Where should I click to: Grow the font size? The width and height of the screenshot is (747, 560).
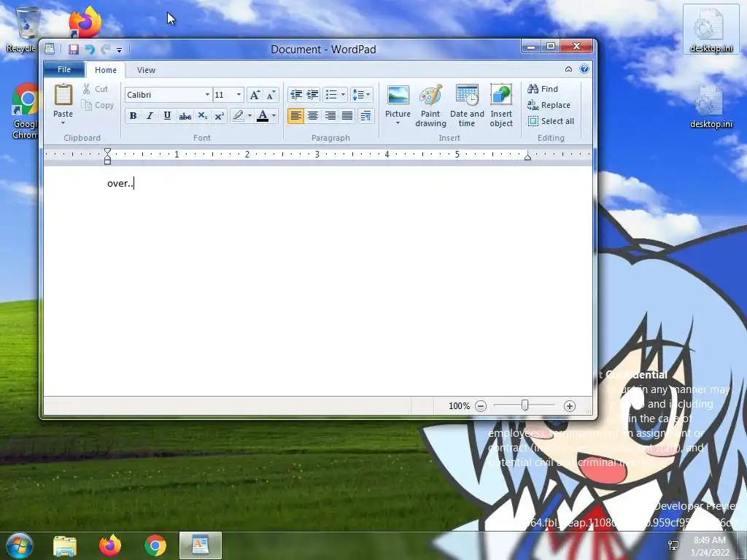coord(255,95)
